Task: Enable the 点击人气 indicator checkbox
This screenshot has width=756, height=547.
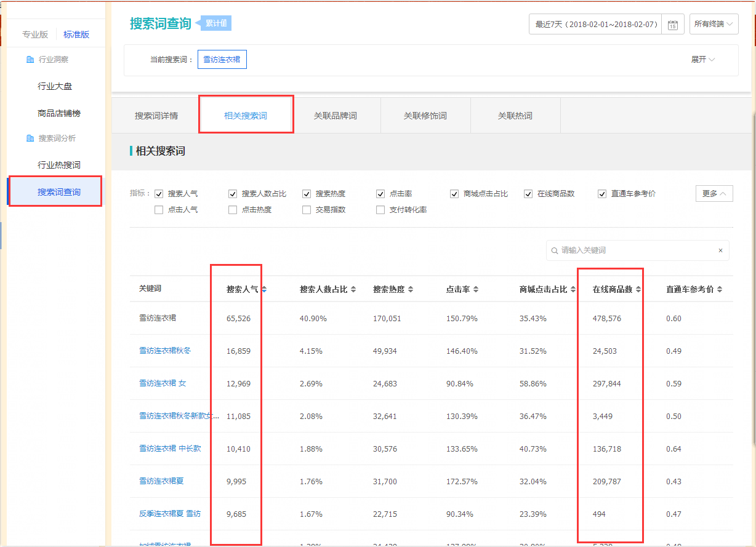Action: pyautogui.click(x=159, y=210)
